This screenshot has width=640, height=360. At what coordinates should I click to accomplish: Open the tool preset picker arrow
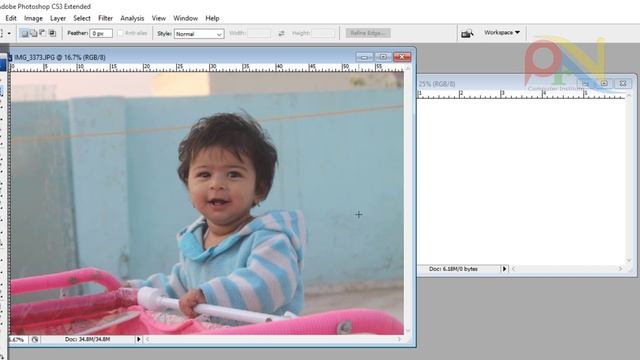coord(9,33)
